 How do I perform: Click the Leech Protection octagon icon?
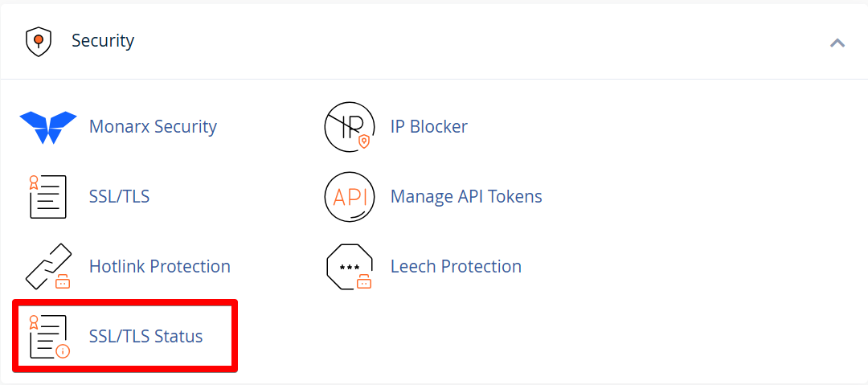pyautogui.click(x=350, y=267)
